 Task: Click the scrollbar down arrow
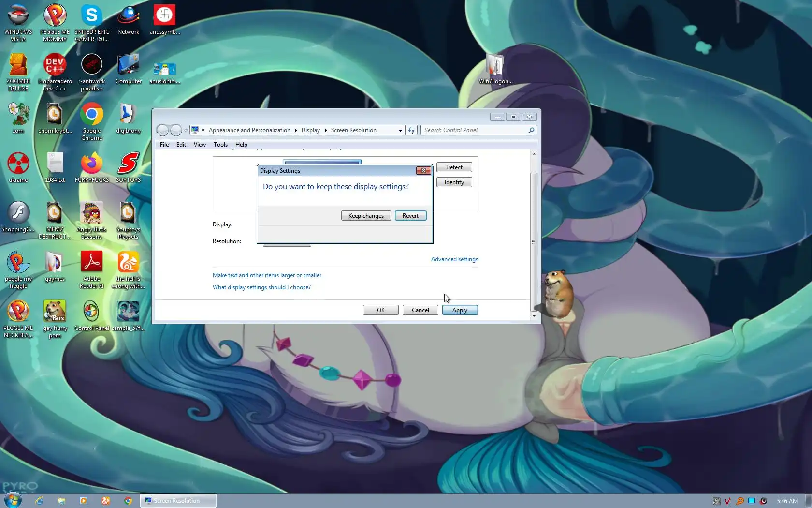534,316
